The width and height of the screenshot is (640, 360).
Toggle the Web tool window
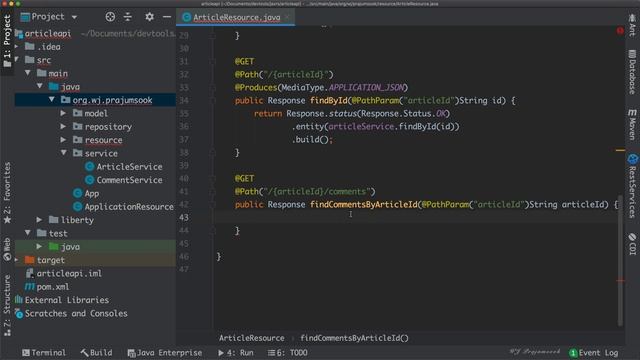click(x=7, y=249)
